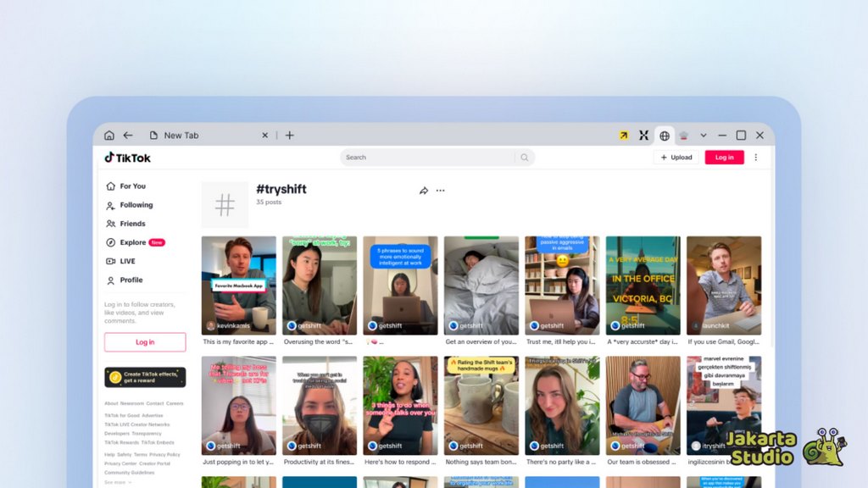The width and height of the screenshot is (868, 488).
Task: Click the TikTok for Good link
Action: 122,415
